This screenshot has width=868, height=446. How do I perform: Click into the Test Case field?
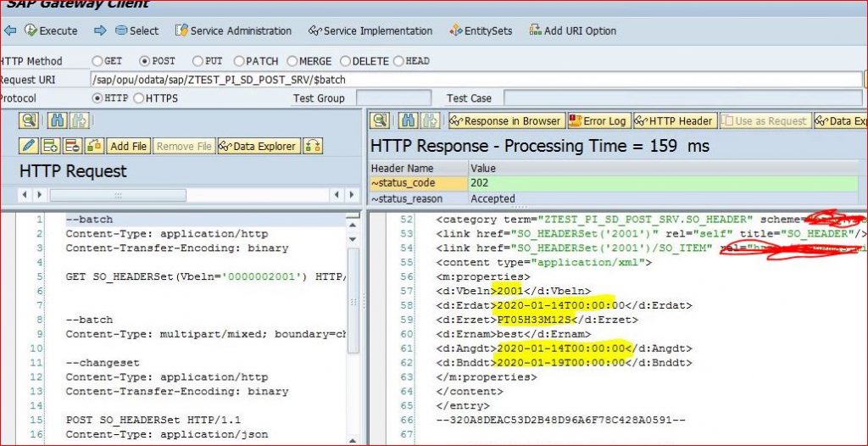point(682,98)
